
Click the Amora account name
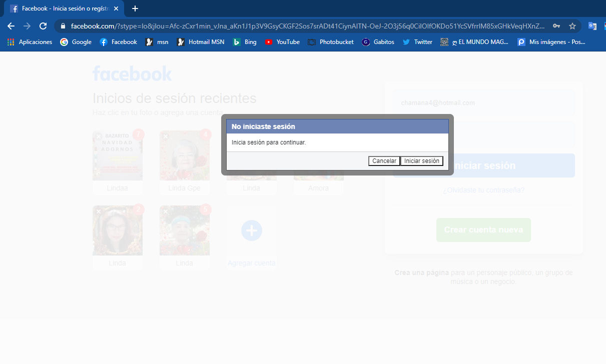point(318,188)
